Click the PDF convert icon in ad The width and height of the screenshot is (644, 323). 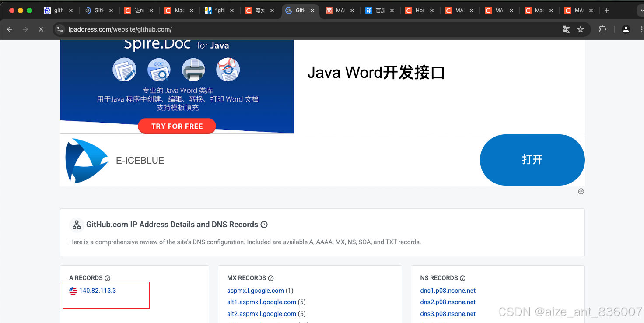(228, 70)
